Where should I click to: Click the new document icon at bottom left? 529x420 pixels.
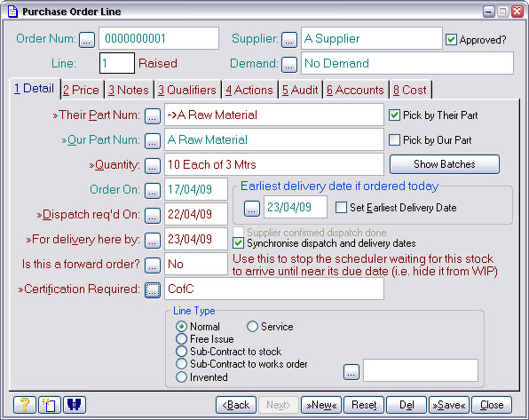[50, 405]
